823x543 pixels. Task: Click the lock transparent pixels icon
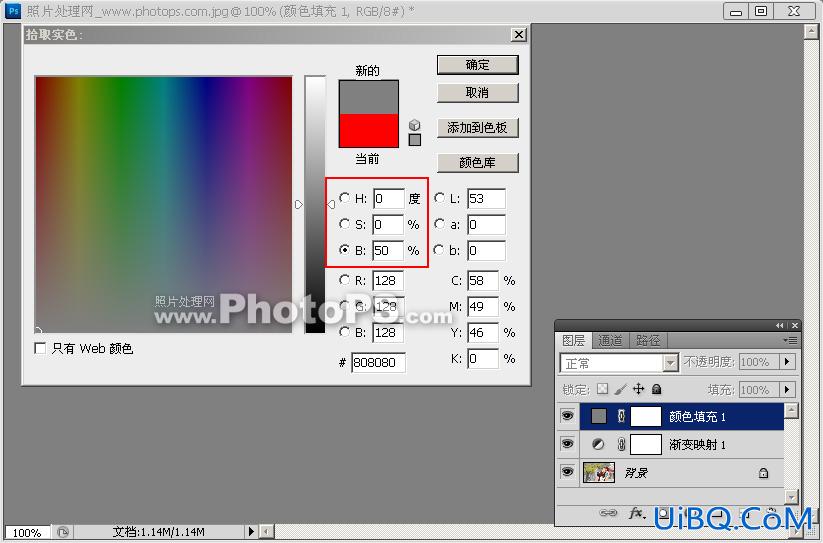pos(603,389)
